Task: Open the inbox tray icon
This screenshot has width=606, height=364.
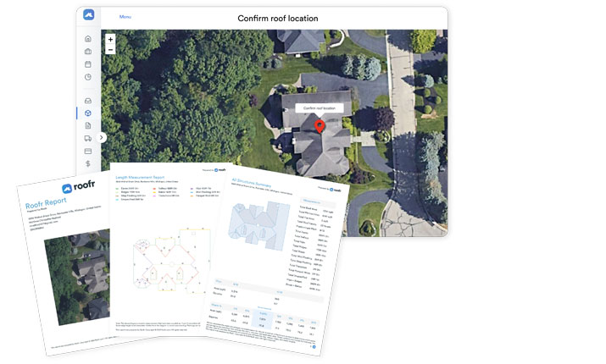Action: pos(88,101)
